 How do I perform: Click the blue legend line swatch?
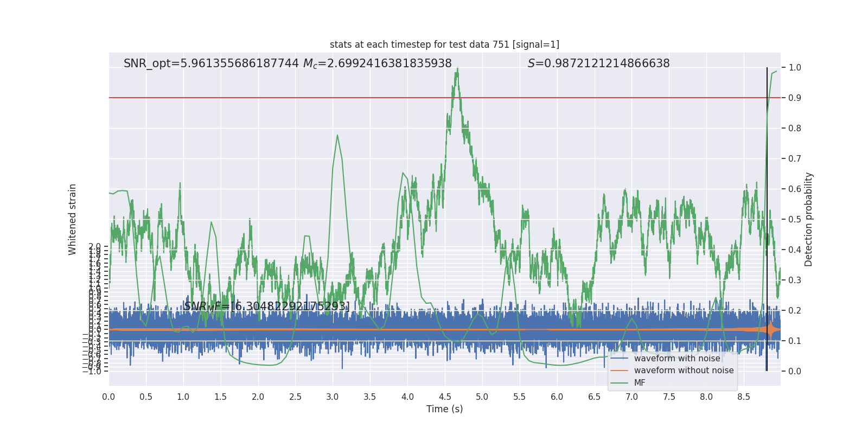(619, 359)
